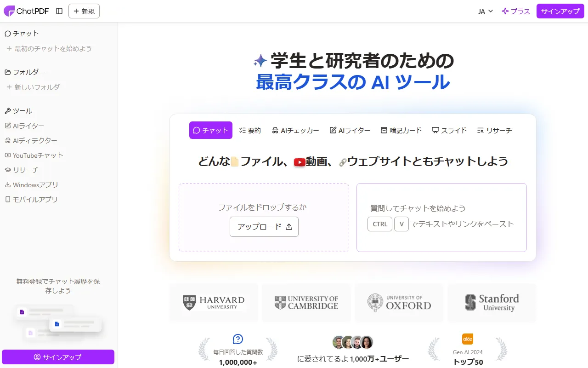Click the 質問してチャットを始めよう input box
Viewport: 588px width, 368px height.
[x=441, y=218]
